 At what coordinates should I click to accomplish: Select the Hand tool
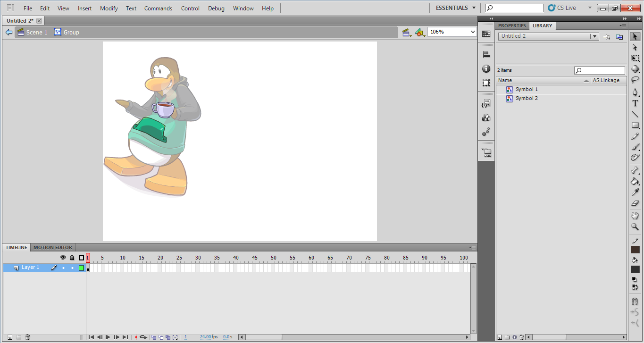(635, 216)
